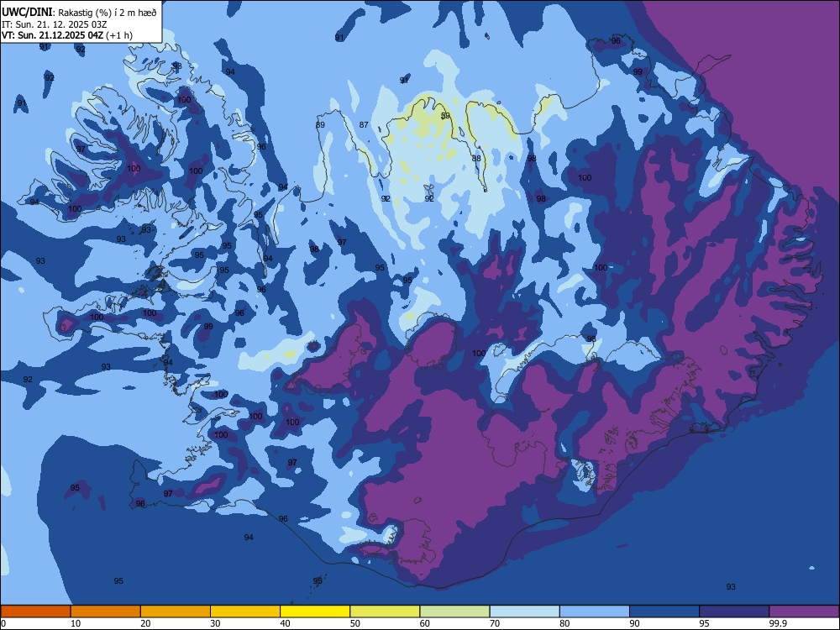Image resolution: width=840 pixels, height=630 pixels.
Task: Click the '87' humidity value on map
Action: tap(364, 125)
